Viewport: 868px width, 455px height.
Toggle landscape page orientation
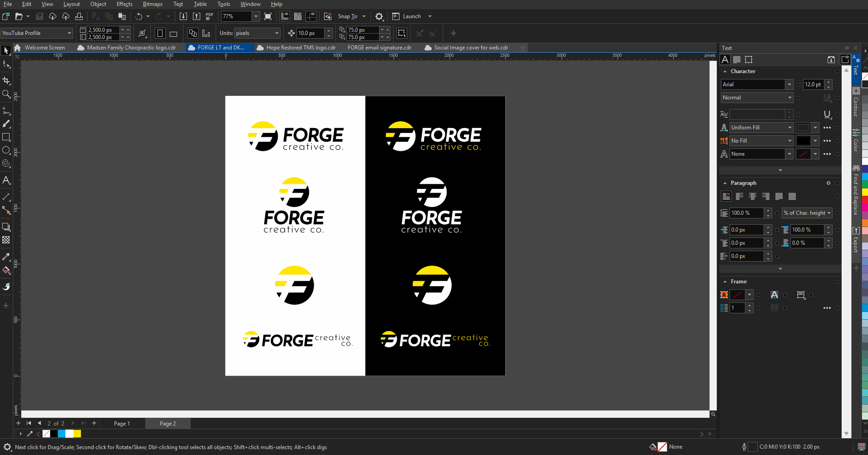173,34
